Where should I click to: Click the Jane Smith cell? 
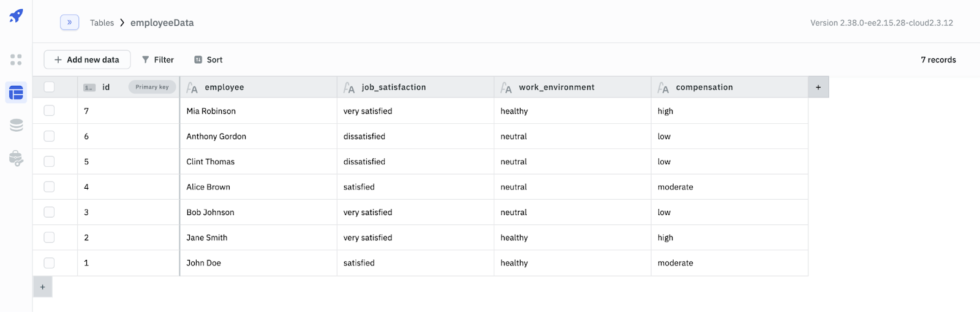pos(258,237)
